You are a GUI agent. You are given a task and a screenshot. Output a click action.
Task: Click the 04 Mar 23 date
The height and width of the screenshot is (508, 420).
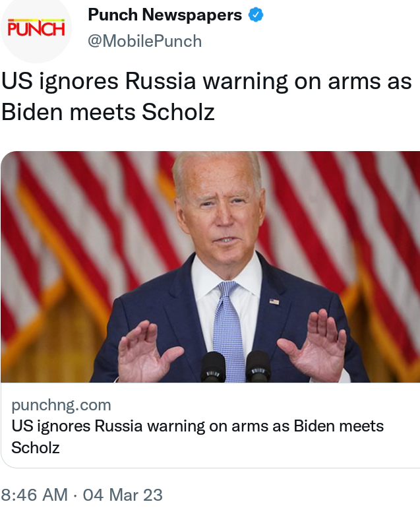pyautogui.click(x=123, y=495)
